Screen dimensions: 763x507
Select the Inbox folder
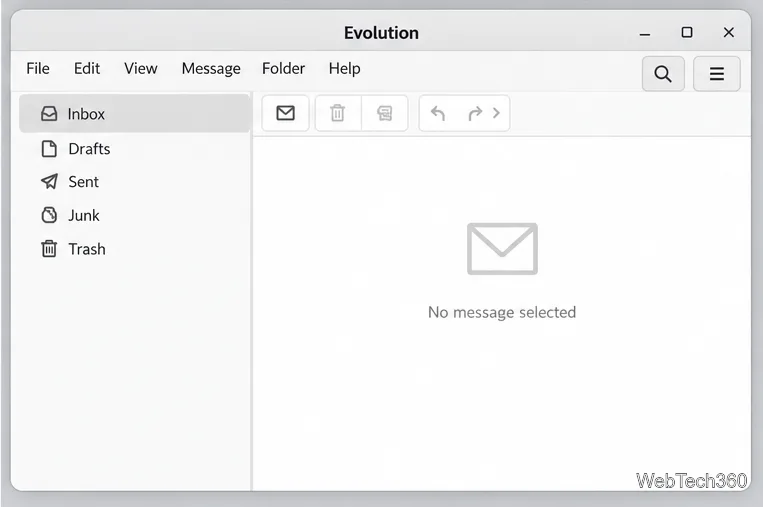135,113
